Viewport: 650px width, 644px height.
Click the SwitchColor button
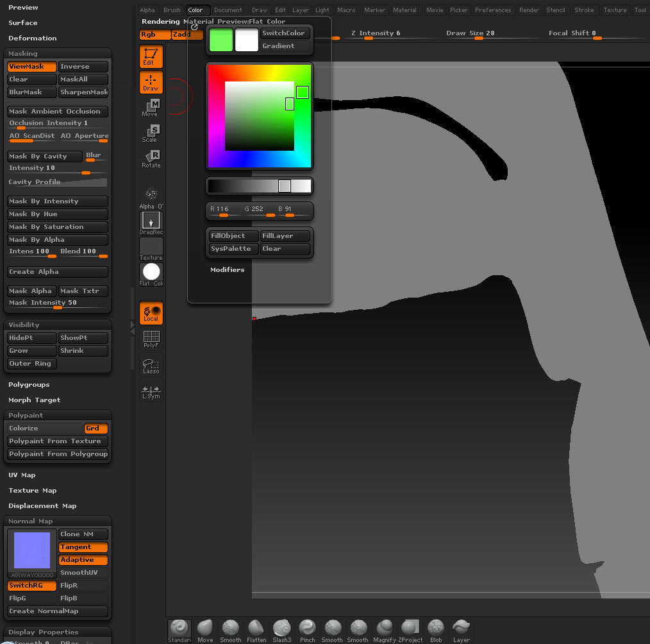285,33
